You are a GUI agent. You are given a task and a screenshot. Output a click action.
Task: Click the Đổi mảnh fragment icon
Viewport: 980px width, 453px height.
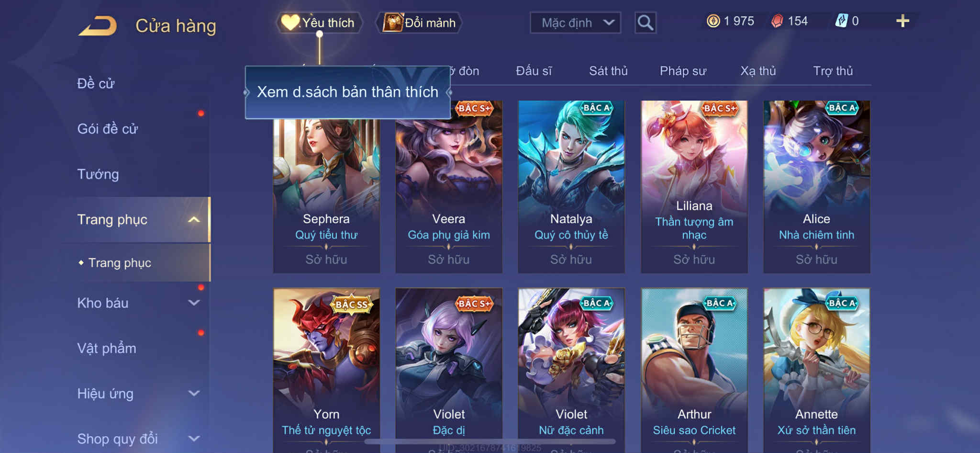(x=392, y=23)
